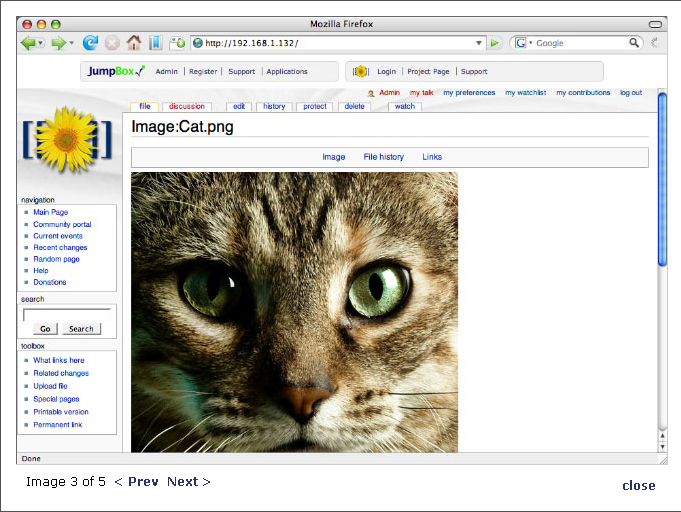
Task: View my contributions
Action: pos(583,92)
